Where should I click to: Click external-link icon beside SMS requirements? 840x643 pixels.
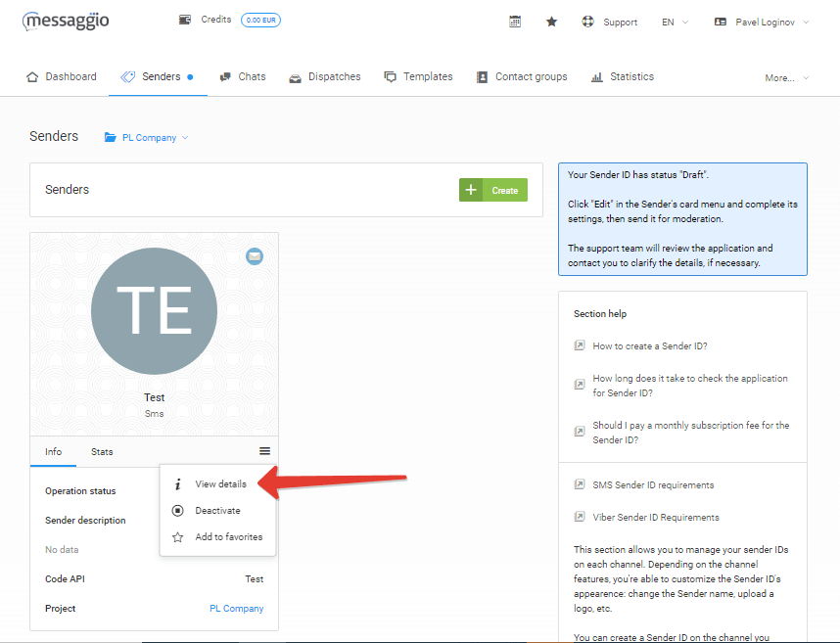(580, 484)
